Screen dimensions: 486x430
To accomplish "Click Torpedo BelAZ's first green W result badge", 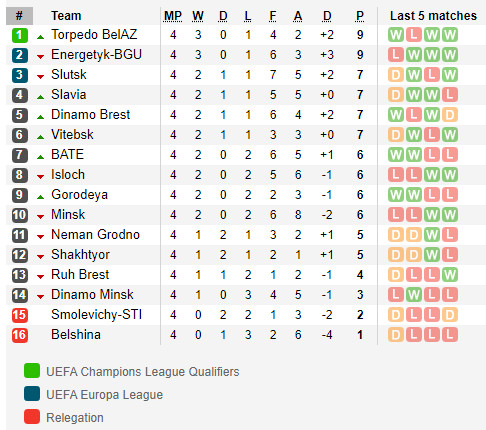I will (x=396, y=35).
